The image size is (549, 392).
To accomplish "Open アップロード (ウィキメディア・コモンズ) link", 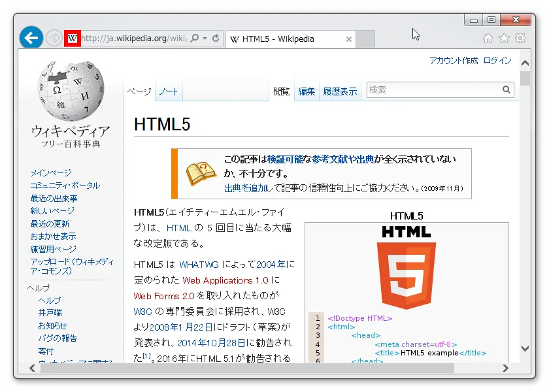I will pyautogui.click(x=72, y=267).
